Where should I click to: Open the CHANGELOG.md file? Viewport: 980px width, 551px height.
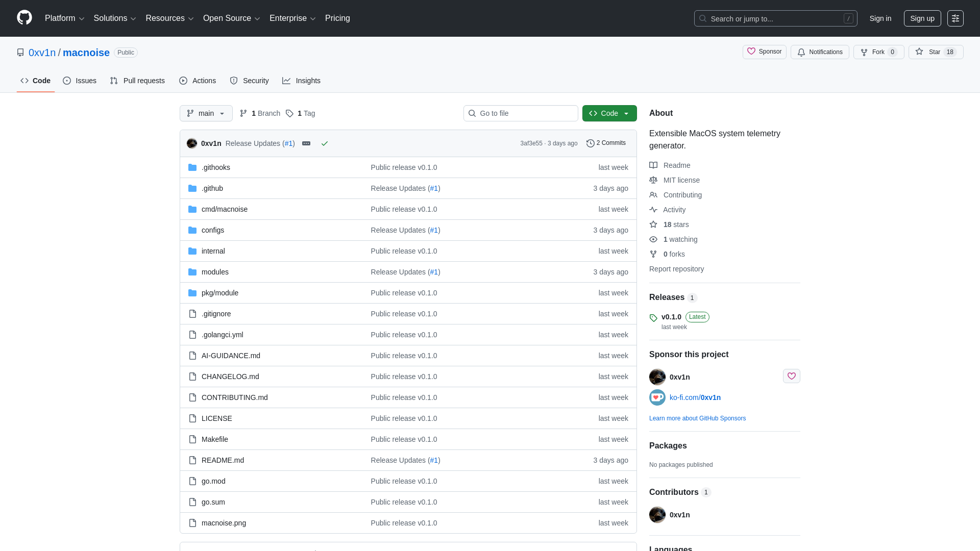[x=230, y=377]
